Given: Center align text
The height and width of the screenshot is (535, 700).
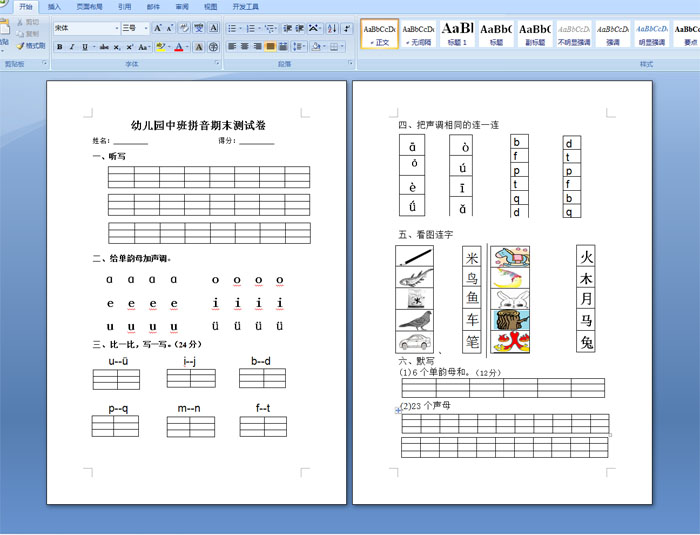Looking at the screenshot, I should pyautogui.click(x=245, y=46).
